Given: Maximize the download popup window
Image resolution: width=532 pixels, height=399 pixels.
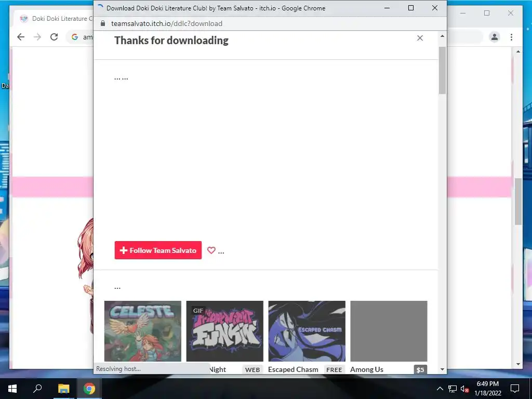Looking at the screenshot, I should click(x=411, y=8).
